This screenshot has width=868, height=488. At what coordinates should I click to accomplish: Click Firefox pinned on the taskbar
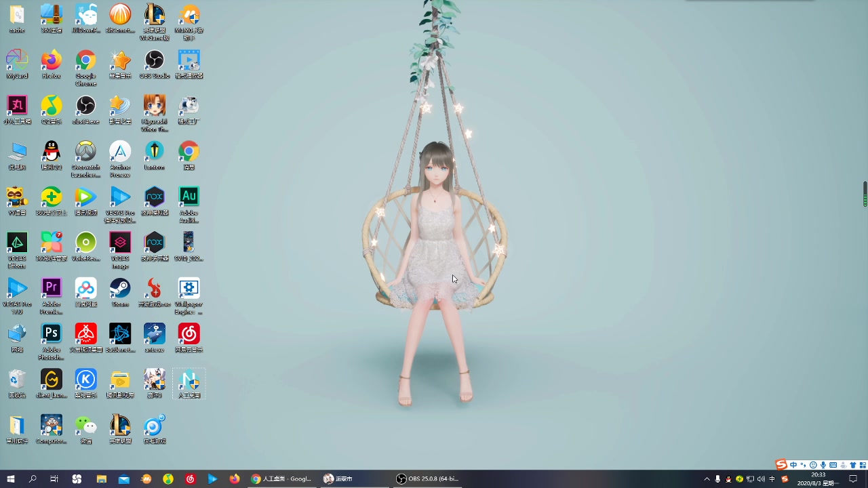pos(235,479)
